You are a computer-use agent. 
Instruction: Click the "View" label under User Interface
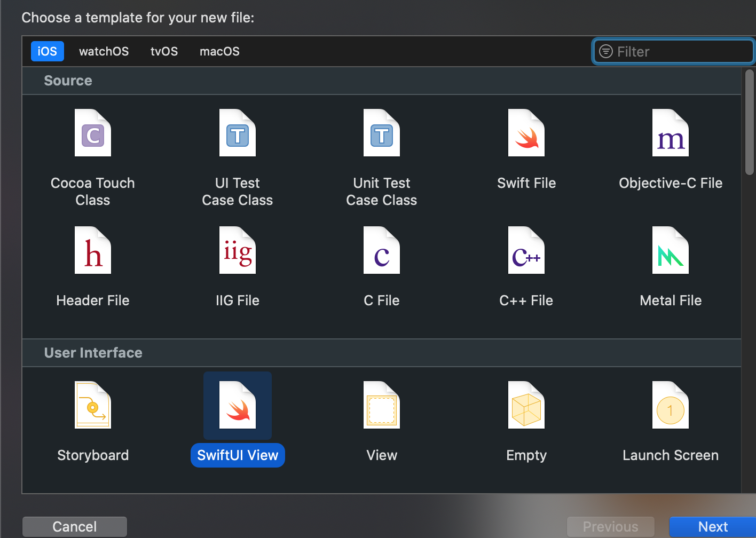382,455
